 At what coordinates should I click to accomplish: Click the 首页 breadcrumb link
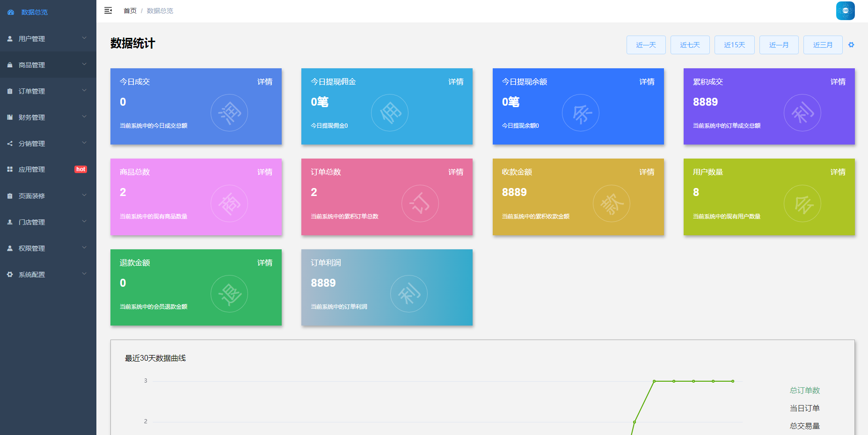130,11
